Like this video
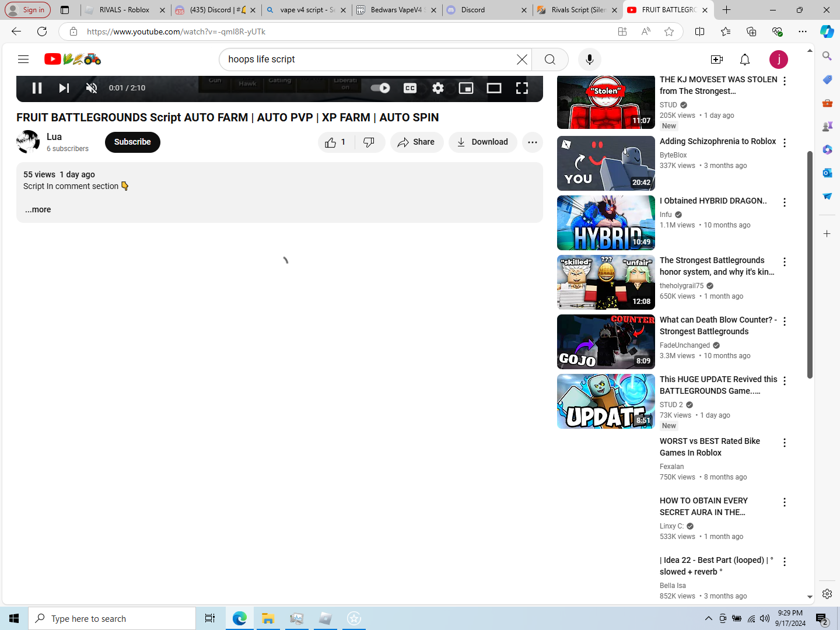 (335, 142)
